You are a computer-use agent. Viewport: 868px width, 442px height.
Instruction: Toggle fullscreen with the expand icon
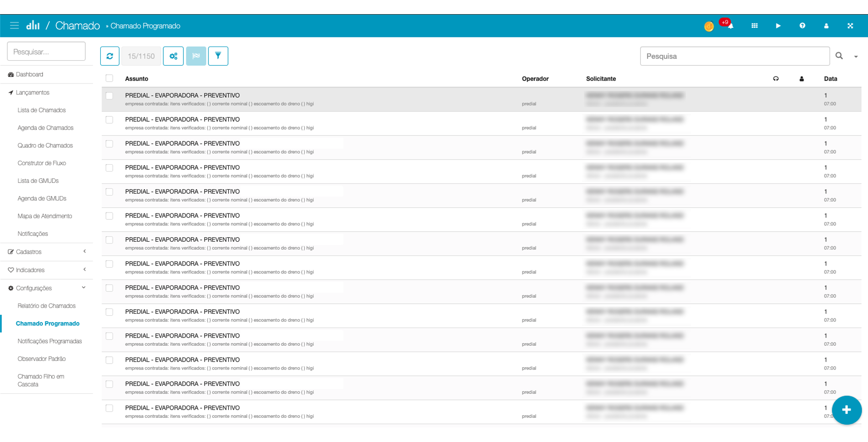point(850,26)
